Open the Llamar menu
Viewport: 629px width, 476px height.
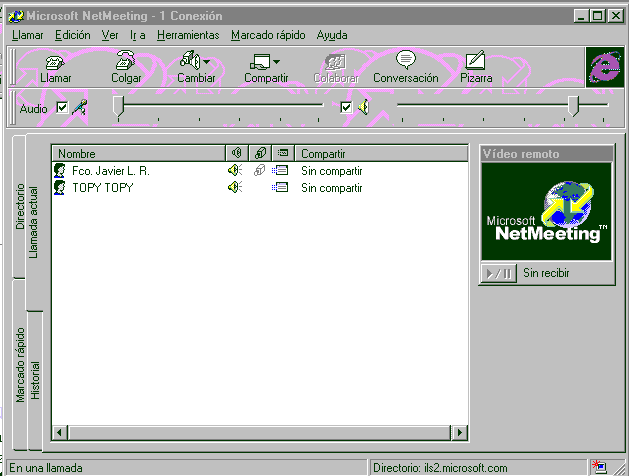pyautogui.click(x=28, y=35)
